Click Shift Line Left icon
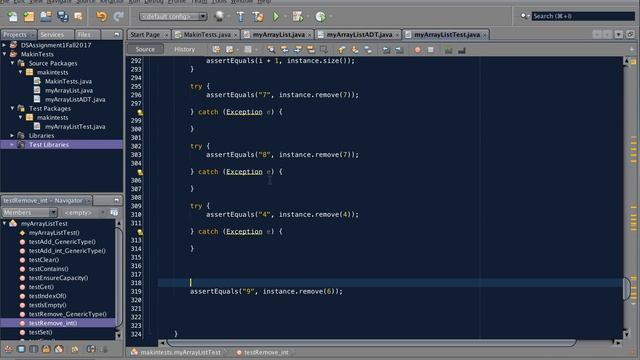 (x=386, y=50)
